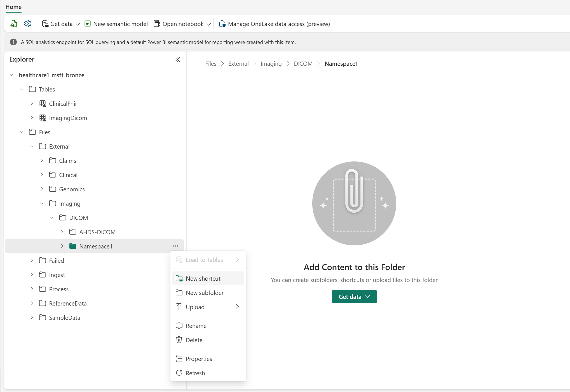Expand the Upload submenu arrow
570x392 pixels.
tap(238, 307)
